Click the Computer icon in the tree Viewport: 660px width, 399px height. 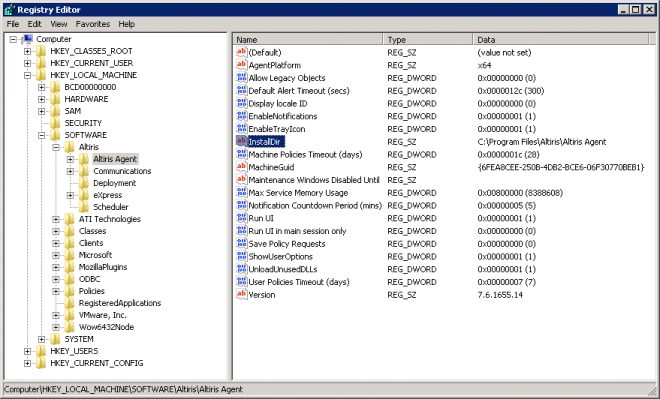28,39
